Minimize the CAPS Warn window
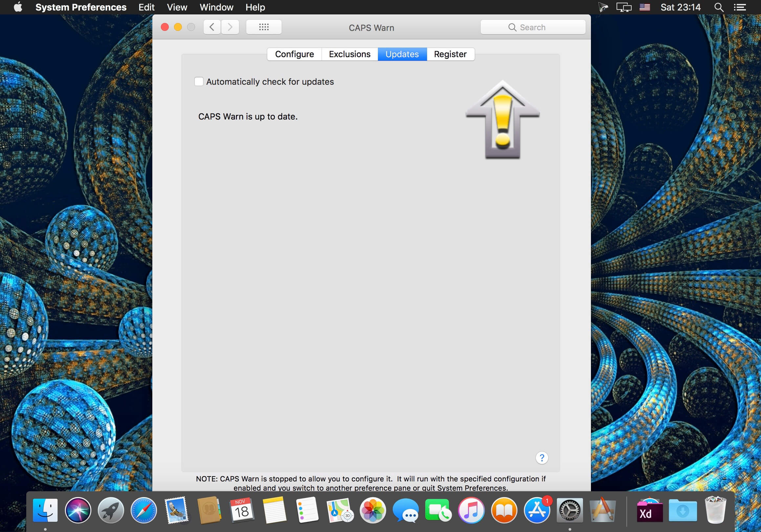This screenshot has height=532, width=761. pyautogui.click(x=178, y=27)
